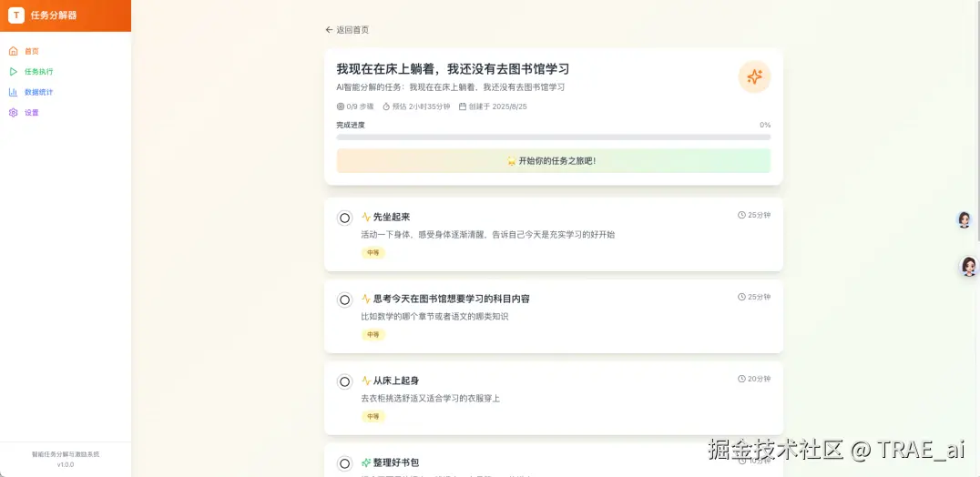Click the play icon for 任务执行
The image size is (980, 477).
coord(13,72)
